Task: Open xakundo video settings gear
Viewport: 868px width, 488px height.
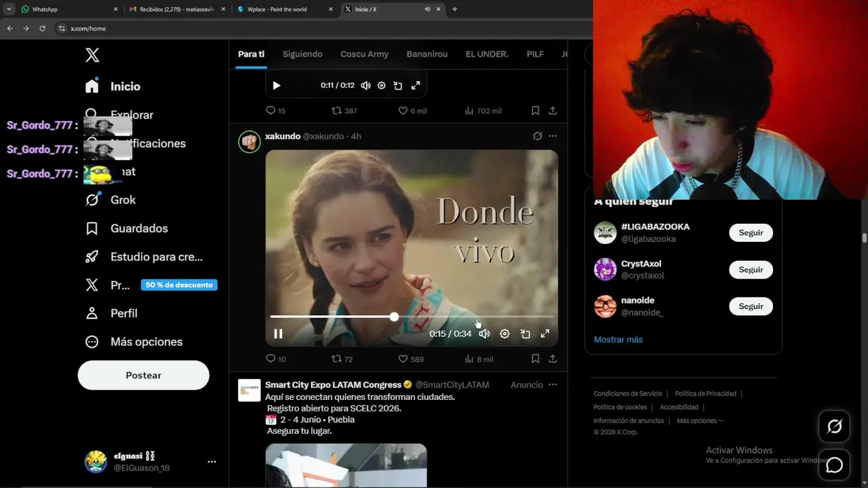Action: coord(505,333)
